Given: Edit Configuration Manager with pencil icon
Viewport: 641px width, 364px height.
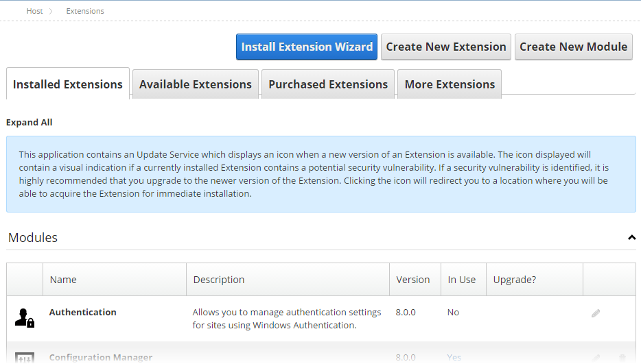Looking at the screenshot, I should [596, 359].
